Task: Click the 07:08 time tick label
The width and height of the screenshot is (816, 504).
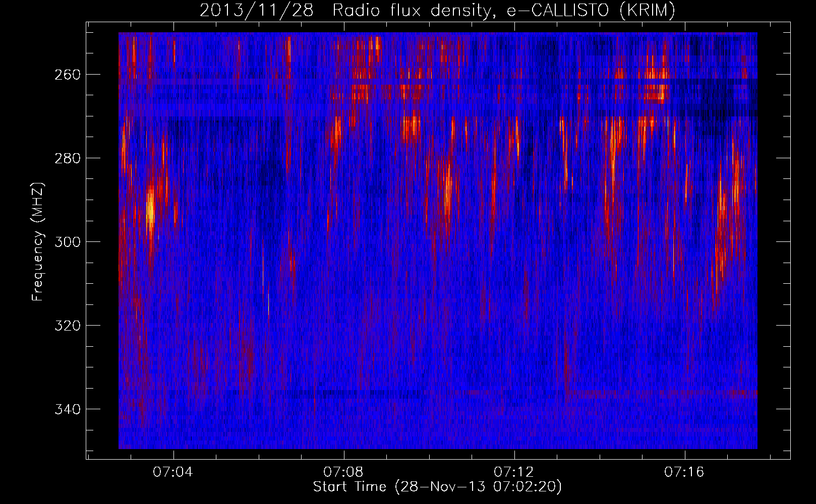Action: tap(344, 472)
